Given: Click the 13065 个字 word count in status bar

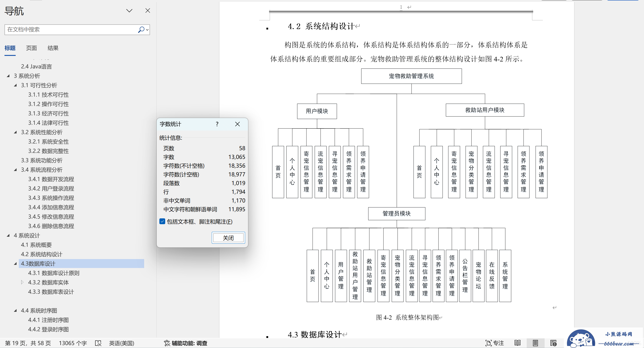Looking at the screenshot, I should click(73, 343).
